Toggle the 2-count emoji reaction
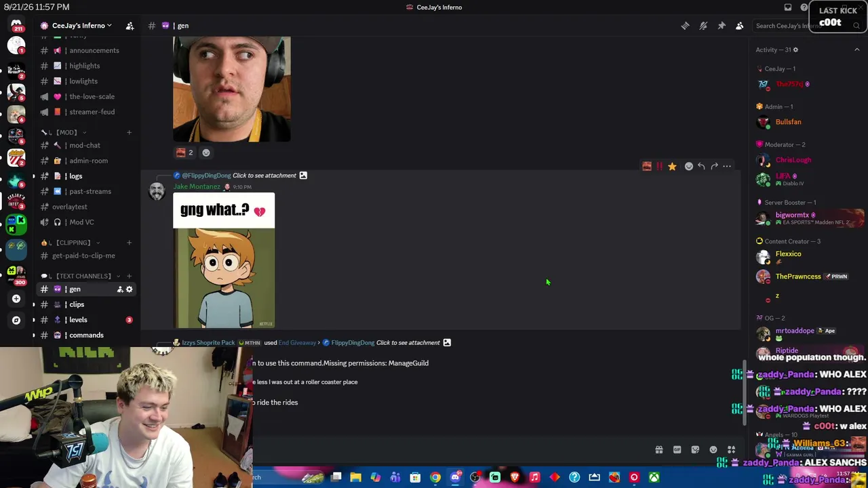Image resolution: width=868 pixels, height=488 pixels. (x=185, y=152)
